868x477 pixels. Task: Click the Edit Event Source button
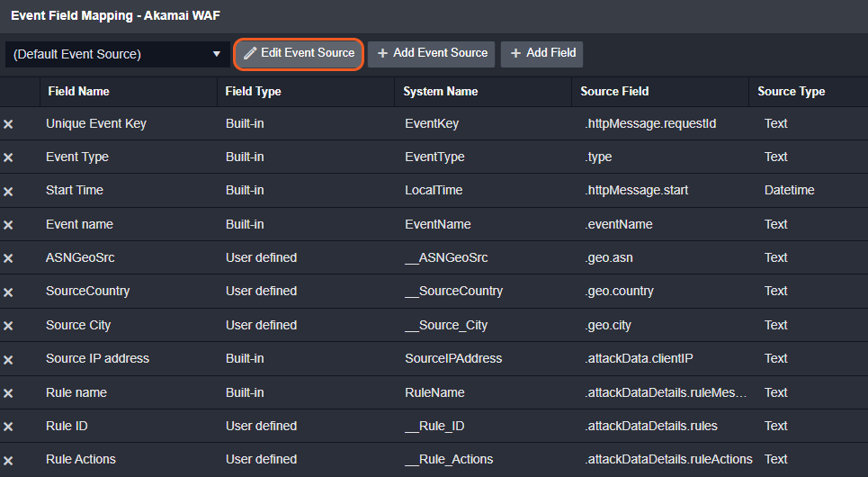point(299,54)
